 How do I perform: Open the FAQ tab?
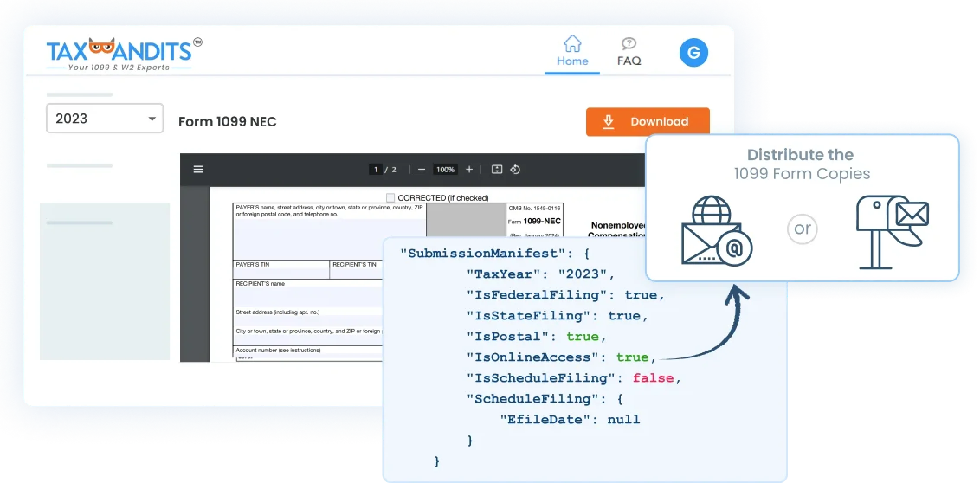629,52
